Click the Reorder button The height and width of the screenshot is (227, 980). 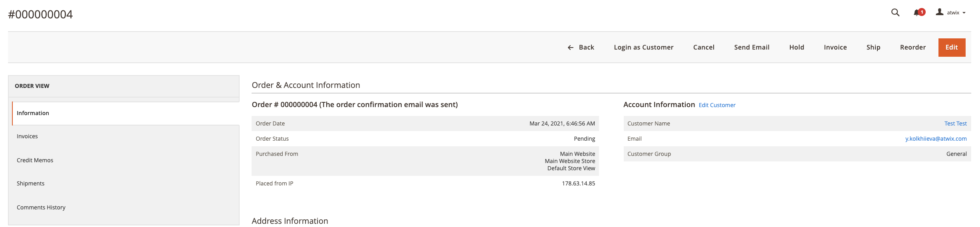pyautogui.click(x=913, y=47)
